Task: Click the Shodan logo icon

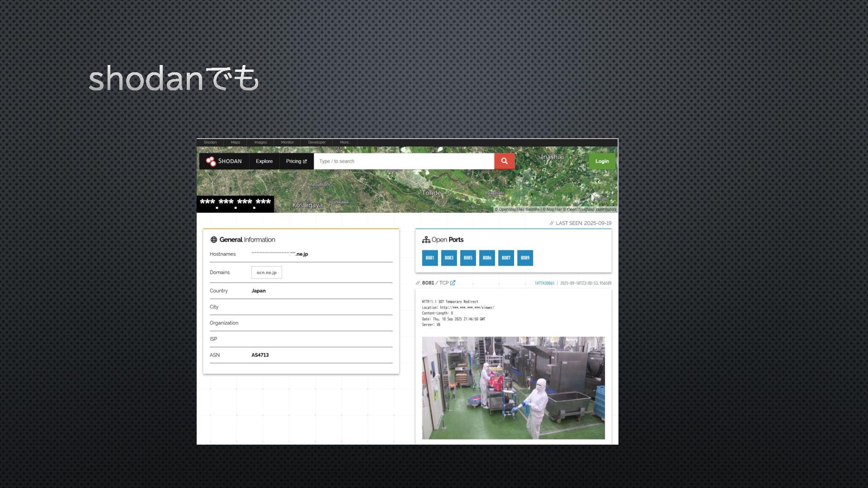Action: [211, 161]
